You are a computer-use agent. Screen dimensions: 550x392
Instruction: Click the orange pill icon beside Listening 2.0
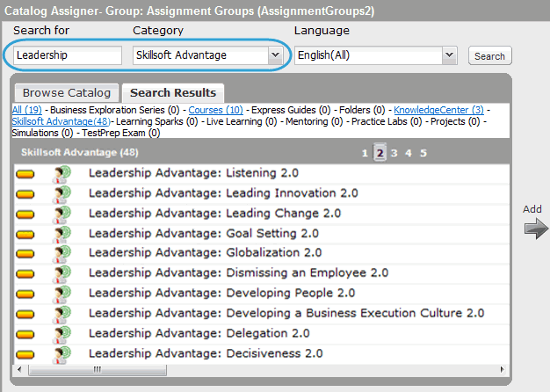coord(25,174)
